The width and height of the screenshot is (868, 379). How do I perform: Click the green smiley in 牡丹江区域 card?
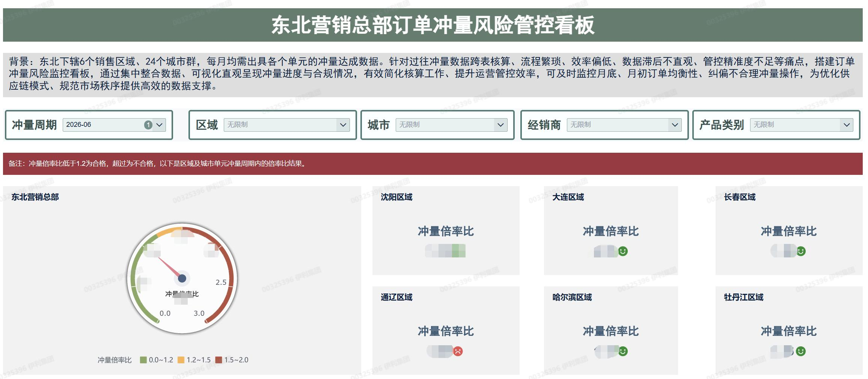[x=801, y=351]
